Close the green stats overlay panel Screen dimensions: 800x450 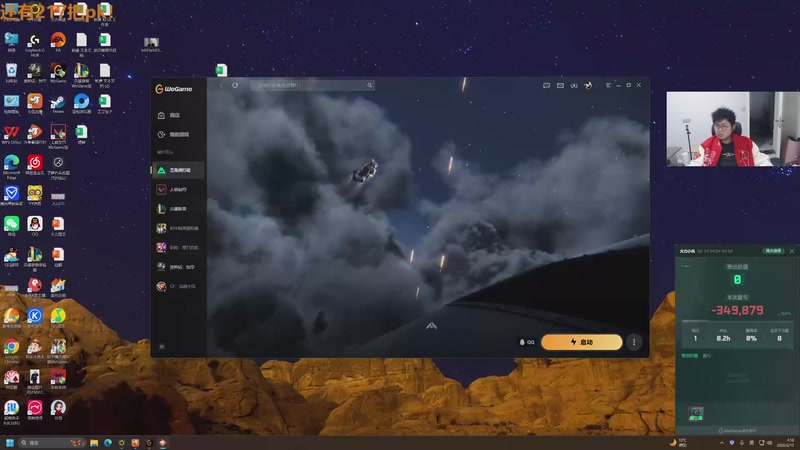pos(792,251)
